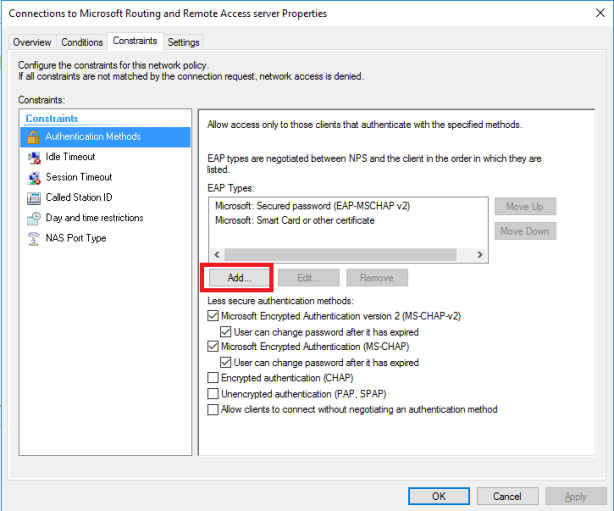Viewport: 614px width, 511px height.
Task: Click EAP list right scroll arrow
Action: coord(480,255)
